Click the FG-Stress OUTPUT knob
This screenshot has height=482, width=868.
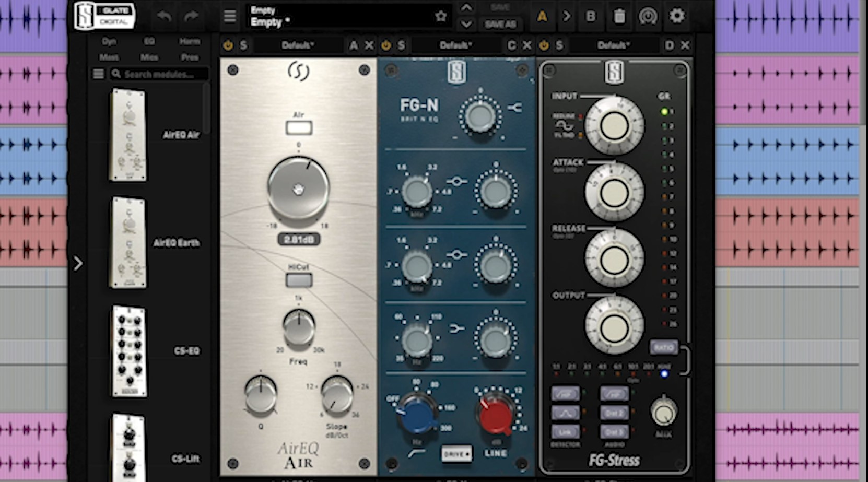(x=614, y=326)
